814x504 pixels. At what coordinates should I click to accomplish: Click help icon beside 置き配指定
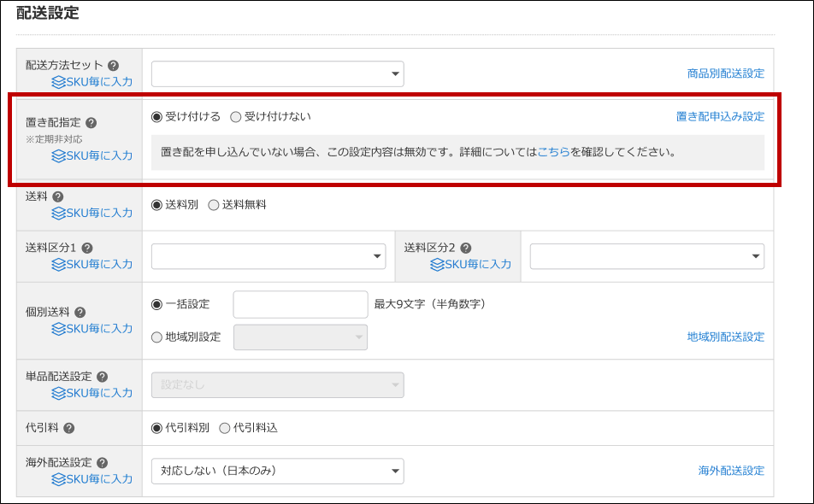pyautogui.click(x=91, y=123)
